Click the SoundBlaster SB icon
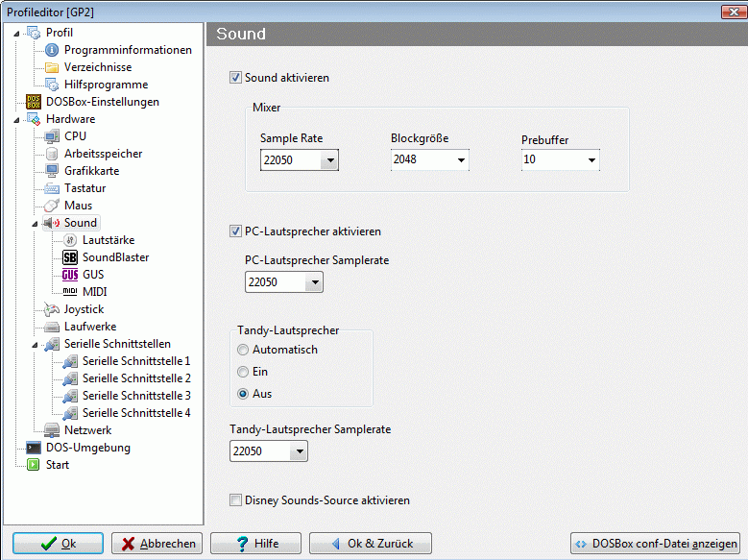Viewport: 748px width, 560px height. (70, 257)
